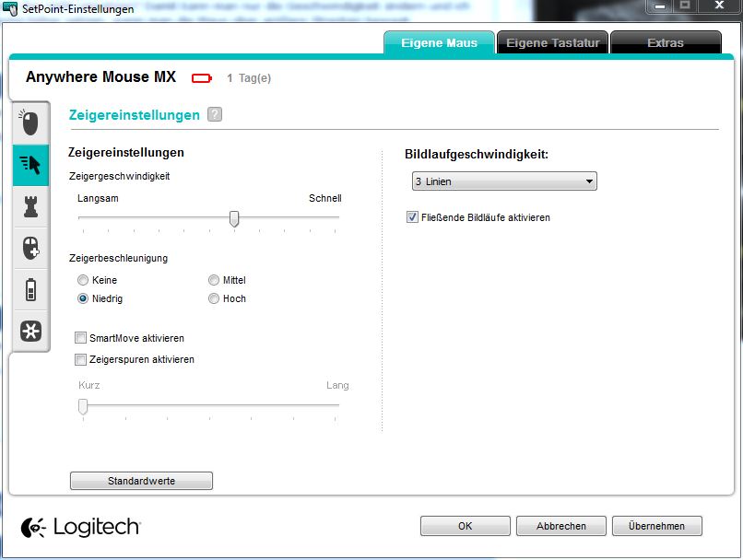This screenshot has width=743, height=560.
Task: Click the Abbrechen button
Action: click(x=561, y=526)
